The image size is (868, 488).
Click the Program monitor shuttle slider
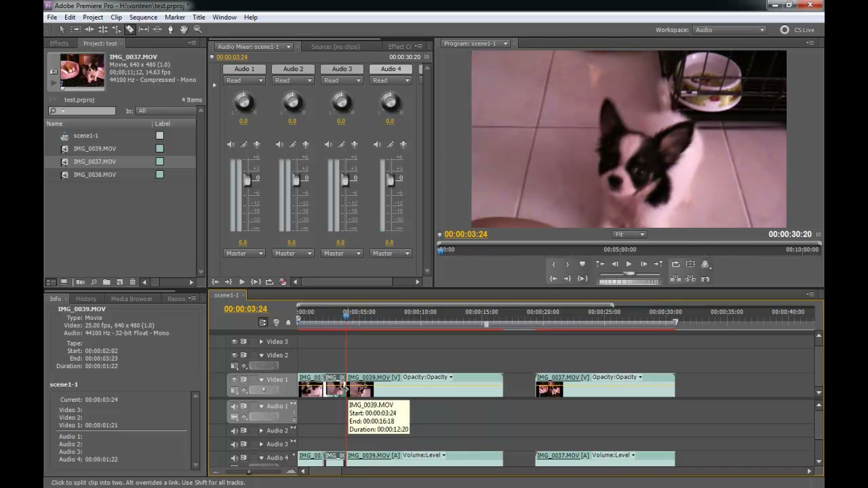click(630, 274)
